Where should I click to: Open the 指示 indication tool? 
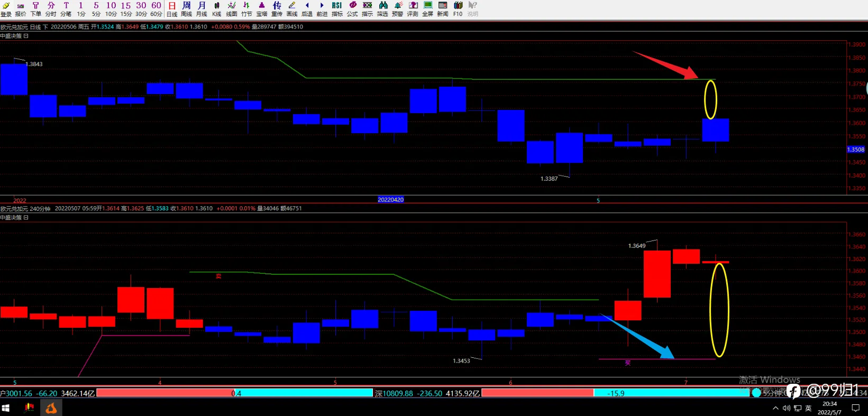click(367, 9)
